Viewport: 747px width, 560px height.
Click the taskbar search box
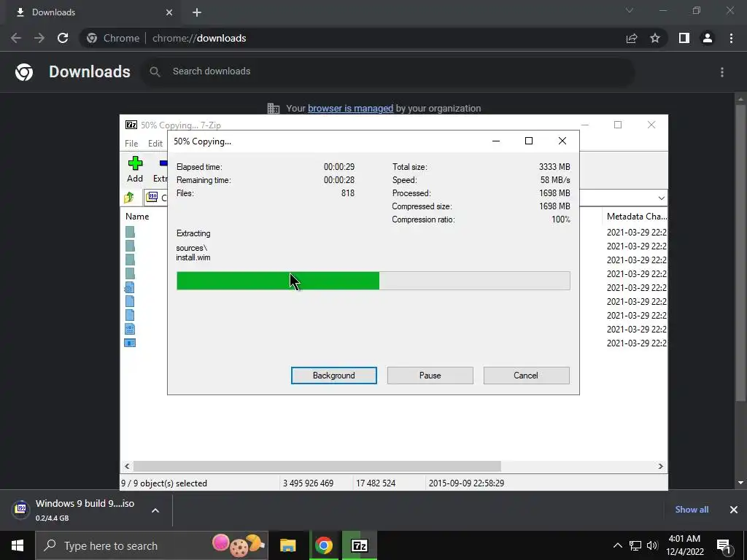tap(152, 545)
